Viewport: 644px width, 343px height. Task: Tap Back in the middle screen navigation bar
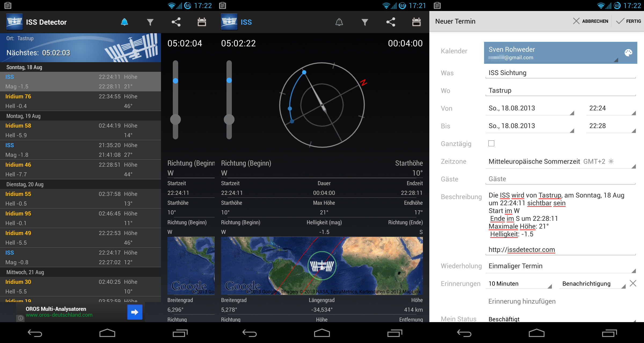click(x=250, y=333)
